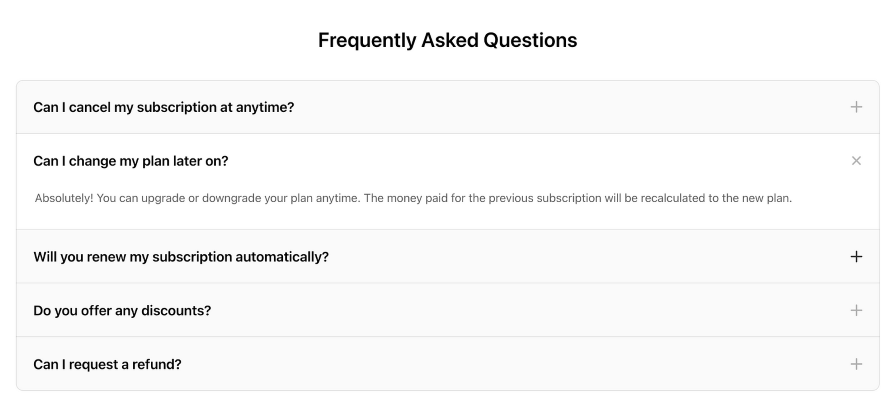Collapse "Can I change my plan later on?"
This screenshot has width=895, height=407.
click(x=138, y=161)
